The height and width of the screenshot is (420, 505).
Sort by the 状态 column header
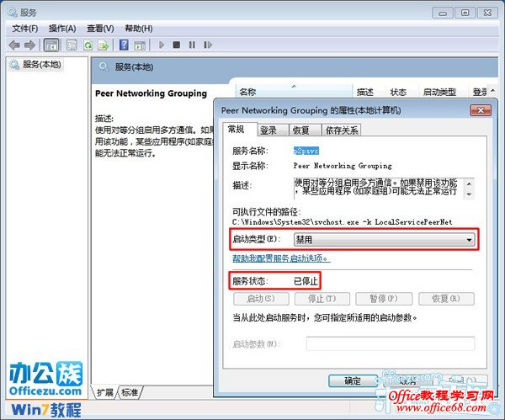pyautogui.click(x=402, y=92)
